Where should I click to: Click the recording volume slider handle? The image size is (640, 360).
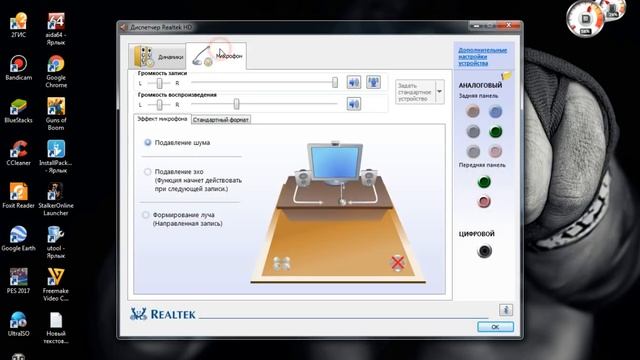[x=335, y=82]
